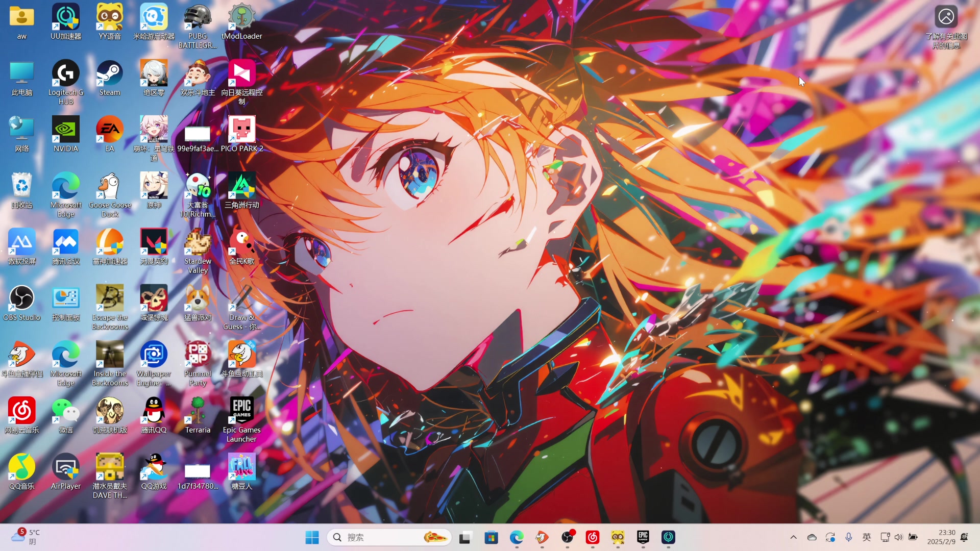The height and width of the screenshot is (551, 980).
Task: Select the QQ音乐 desktop icon
Action: click(22, 471)
